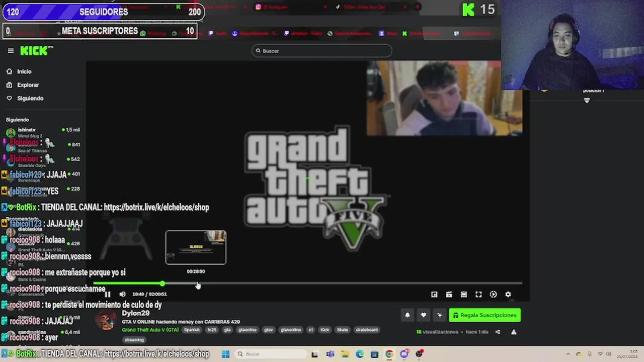Open OBS Studio from taskbar
The height and width of the screenshot is (362, 644).
click(x=419, y=354)
